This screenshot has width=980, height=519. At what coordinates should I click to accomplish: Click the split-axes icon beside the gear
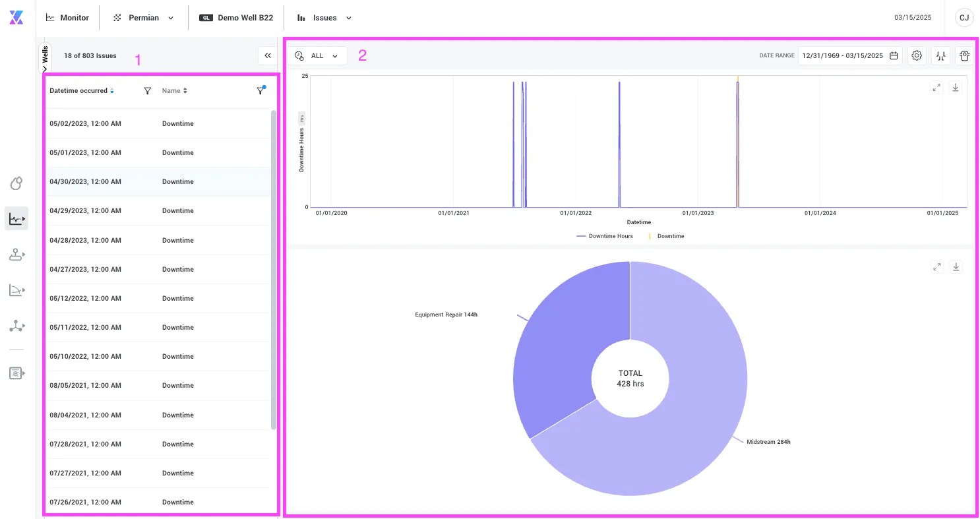pos(941,56)
